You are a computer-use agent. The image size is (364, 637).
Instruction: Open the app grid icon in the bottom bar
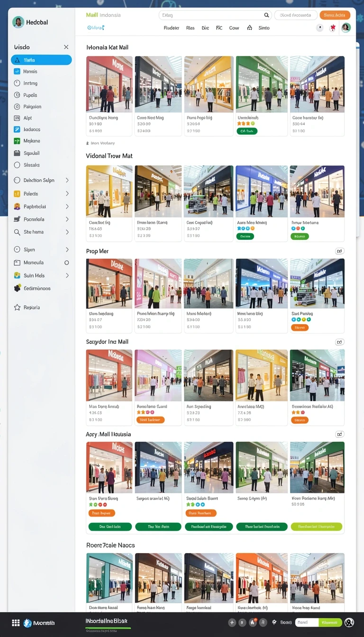16,623
